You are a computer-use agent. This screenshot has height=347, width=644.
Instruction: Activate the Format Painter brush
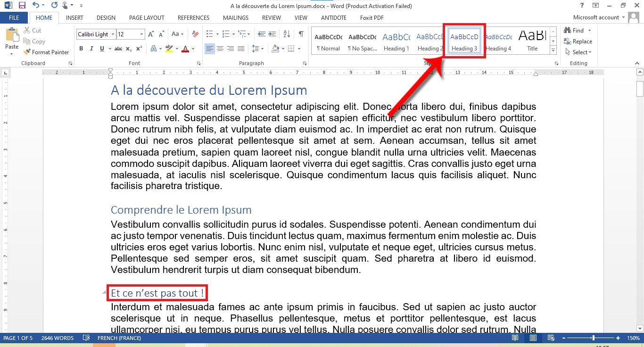click(x=46, y=52)
